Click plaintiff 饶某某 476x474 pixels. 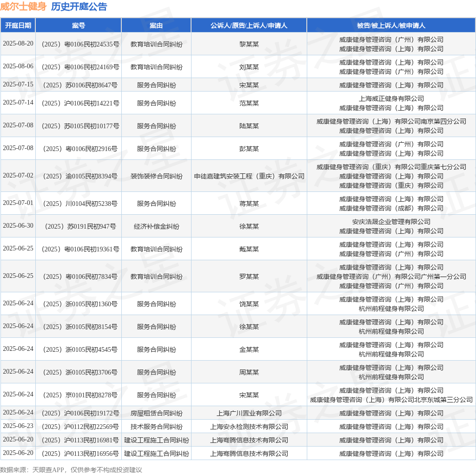pyautogui.click(x=249, y=304)
